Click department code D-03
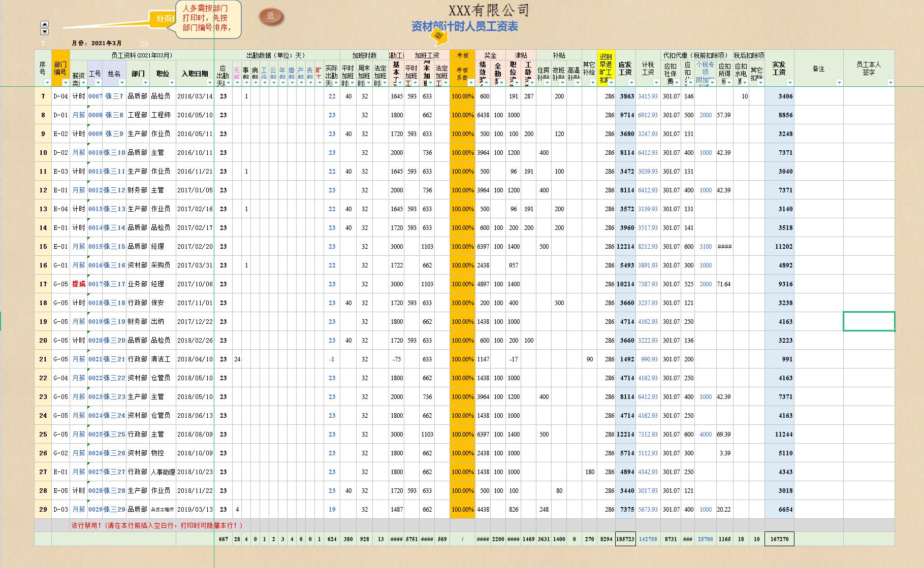This screenshot has height=568, width=924. [60, 510]
